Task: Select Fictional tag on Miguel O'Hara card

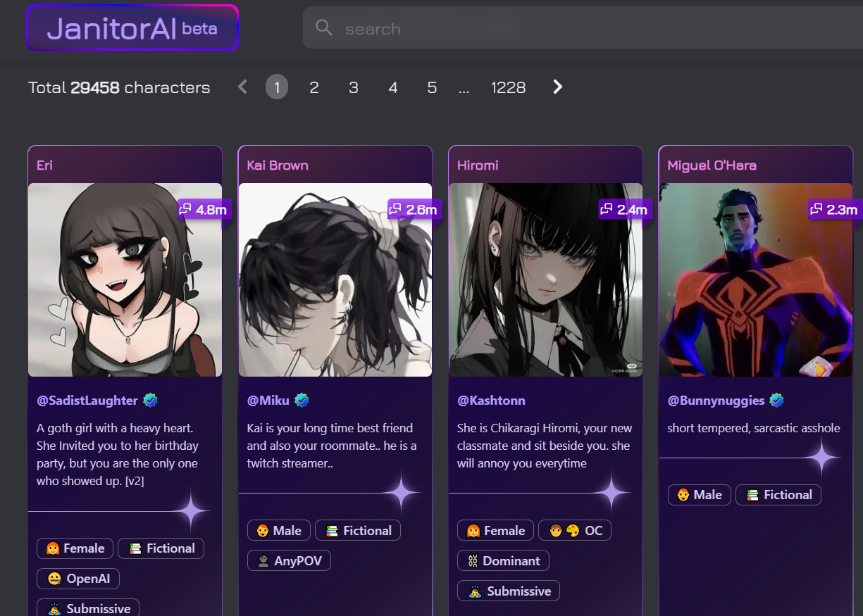Action: click(778, 494)
